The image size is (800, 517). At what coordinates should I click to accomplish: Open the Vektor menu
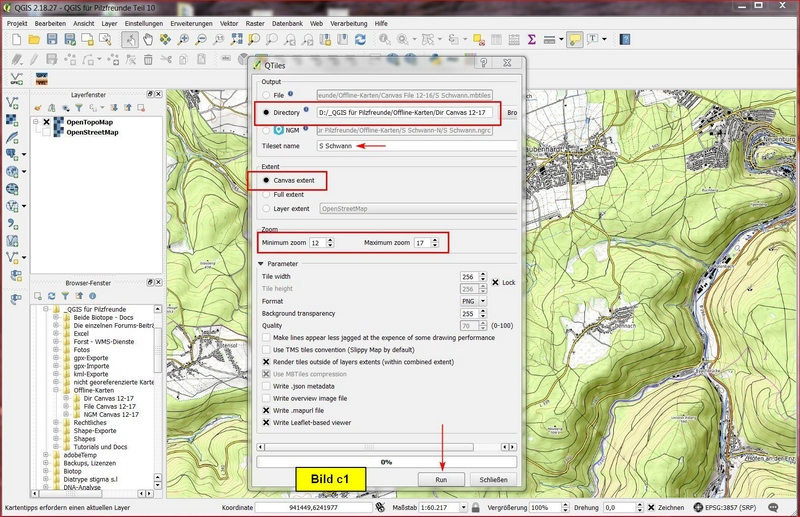click(x=229, y=23)
